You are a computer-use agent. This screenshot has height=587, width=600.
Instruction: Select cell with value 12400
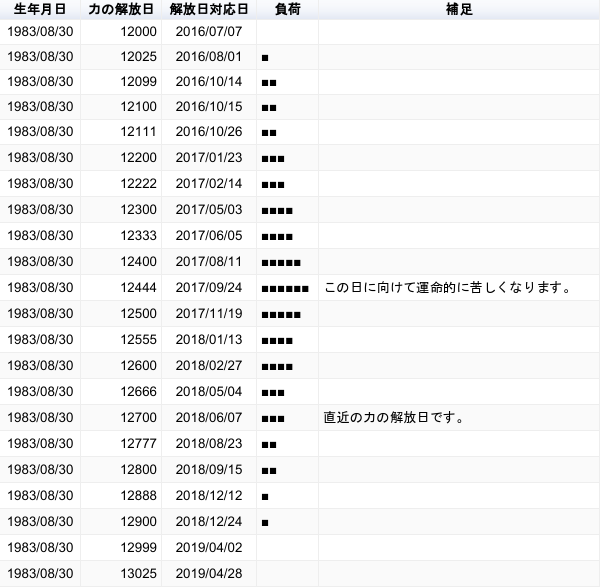pos(121,261)
